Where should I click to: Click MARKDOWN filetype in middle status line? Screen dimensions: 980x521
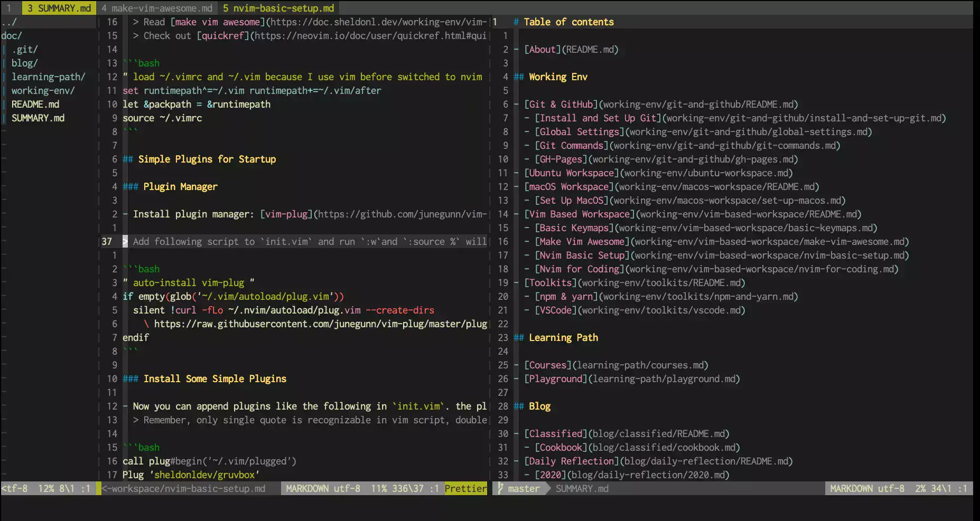tap(307, 488)
